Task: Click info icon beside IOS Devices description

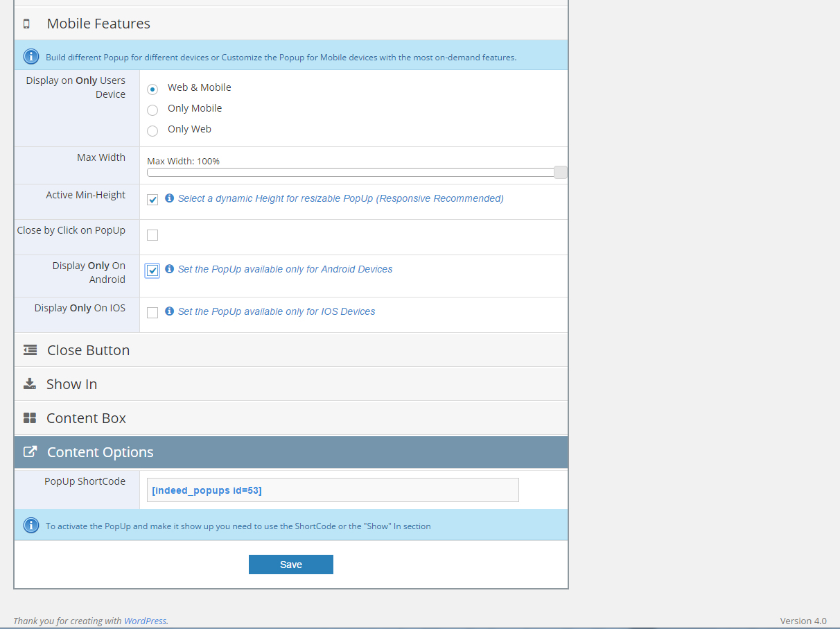Action: (169, 311)
